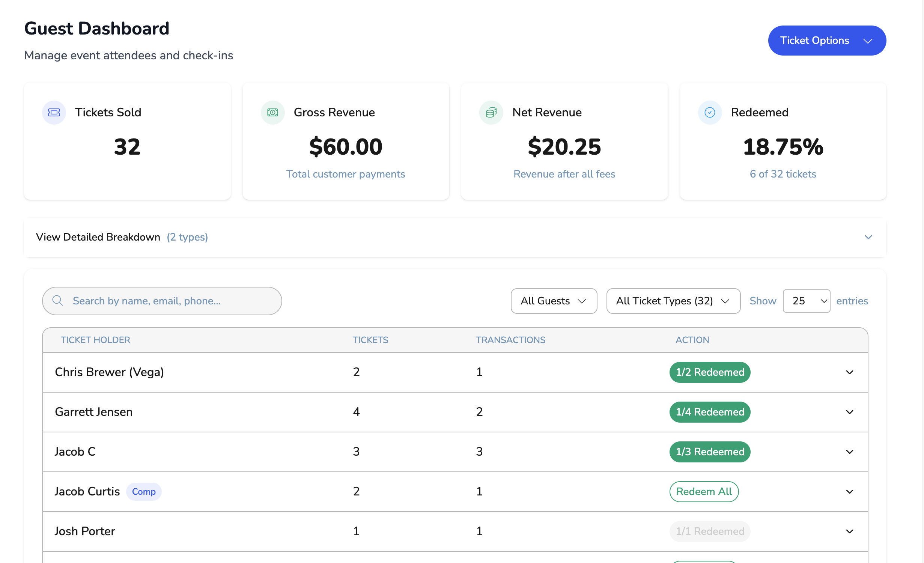Click the Comp tag beside Jacob Curtis
The width and height of the screenshot is (924, 563).
pyautogui.click(x=144, y=492)
